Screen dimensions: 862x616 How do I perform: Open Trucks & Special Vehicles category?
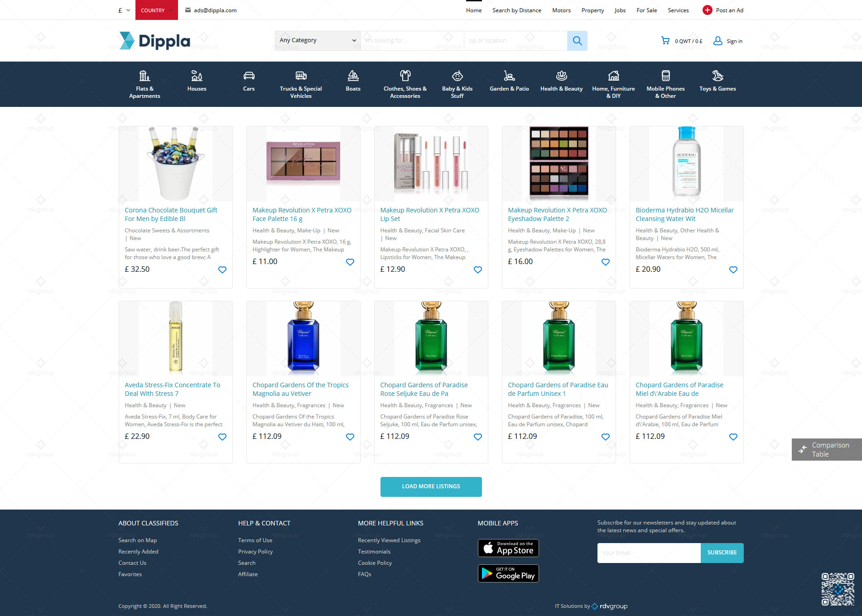[x=301, y=84]
